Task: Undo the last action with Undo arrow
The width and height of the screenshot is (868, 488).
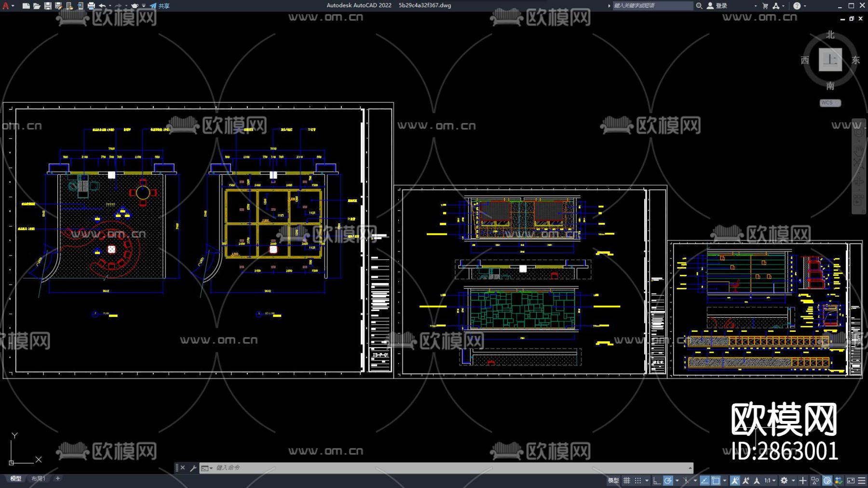Action: tap(102, 6)
